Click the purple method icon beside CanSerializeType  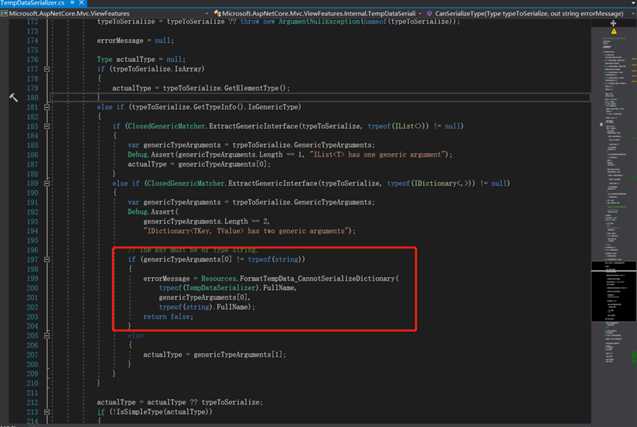pos(429,13)
